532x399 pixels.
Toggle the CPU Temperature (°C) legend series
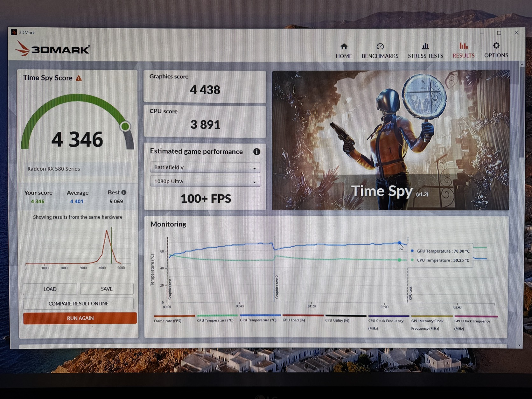[x=217, y=318]
